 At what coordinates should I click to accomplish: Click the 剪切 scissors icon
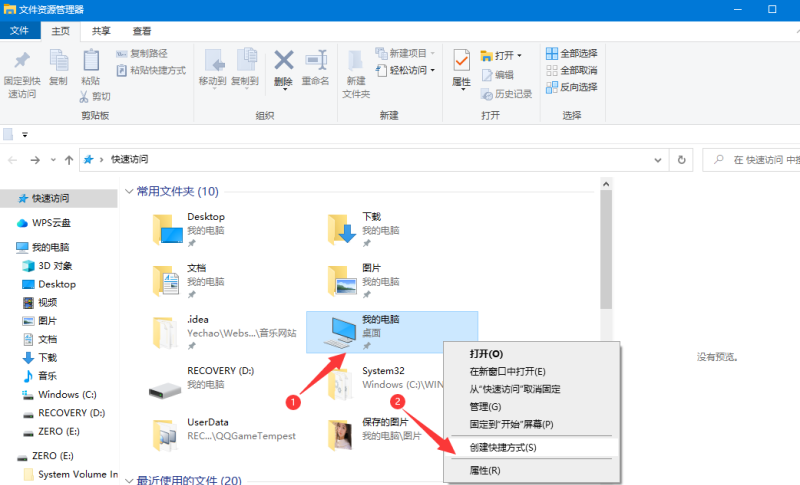coord(84,96)
